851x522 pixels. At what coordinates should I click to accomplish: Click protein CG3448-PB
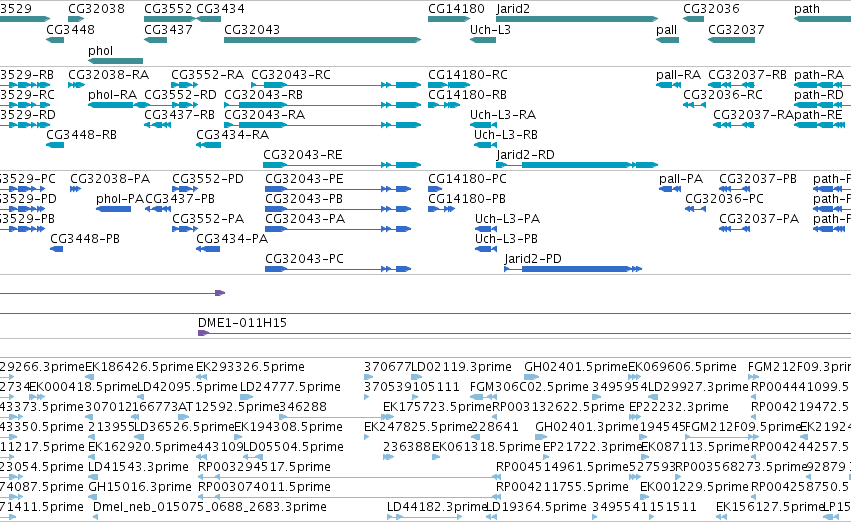point(85,239)
